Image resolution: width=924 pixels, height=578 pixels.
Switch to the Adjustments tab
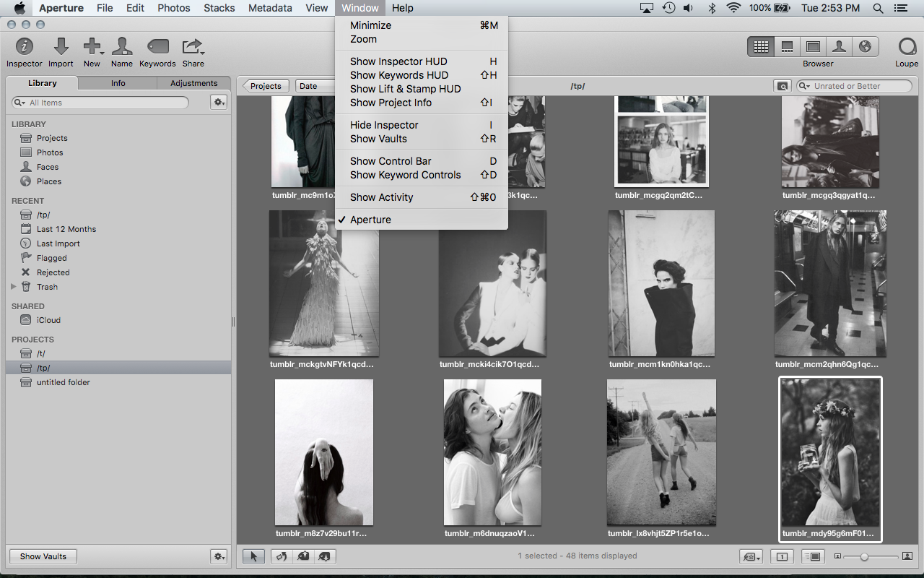click(x=193, y=83)
